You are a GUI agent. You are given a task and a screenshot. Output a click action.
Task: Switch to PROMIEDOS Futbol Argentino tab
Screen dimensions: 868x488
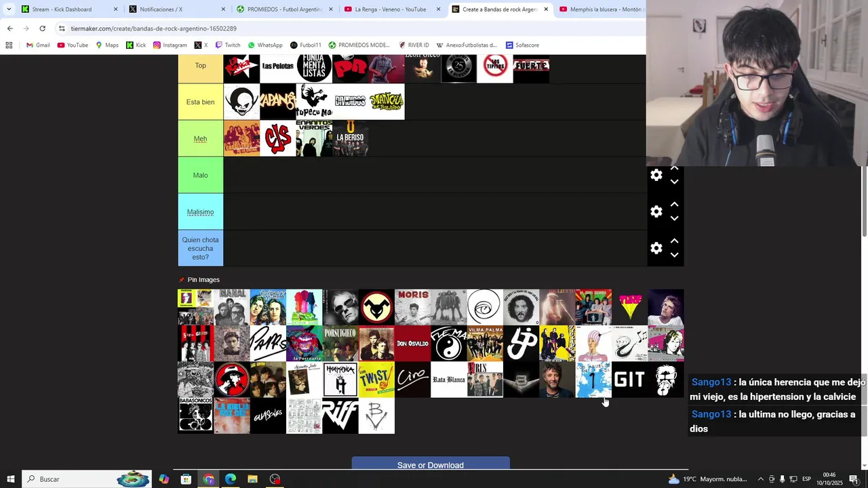[x=284, y=9]
